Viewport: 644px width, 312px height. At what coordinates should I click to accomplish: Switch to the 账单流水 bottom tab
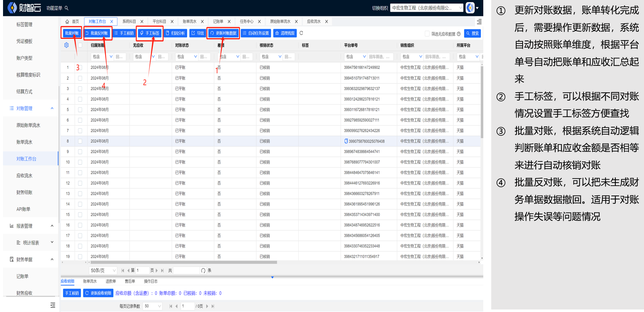click(x=90, y=281)
